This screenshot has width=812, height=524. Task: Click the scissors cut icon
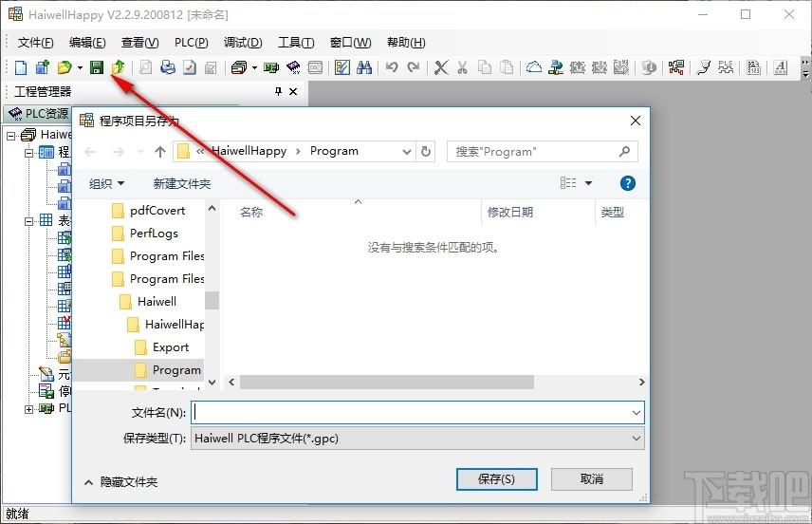463,67
